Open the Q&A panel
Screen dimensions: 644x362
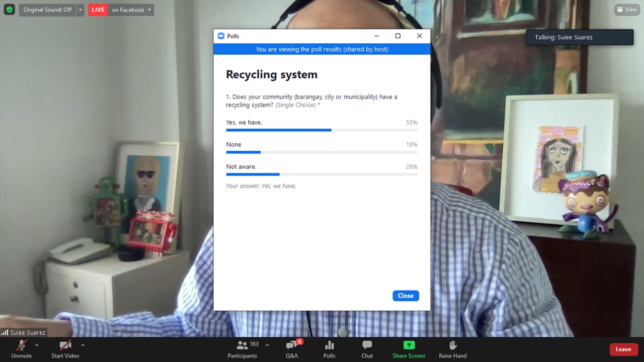coord(292,349)
